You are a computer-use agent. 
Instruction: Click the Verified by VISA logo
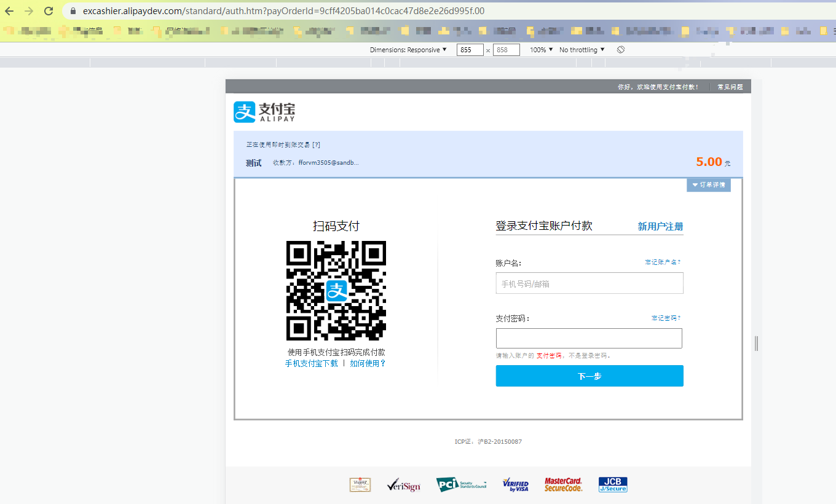(515, 485)
